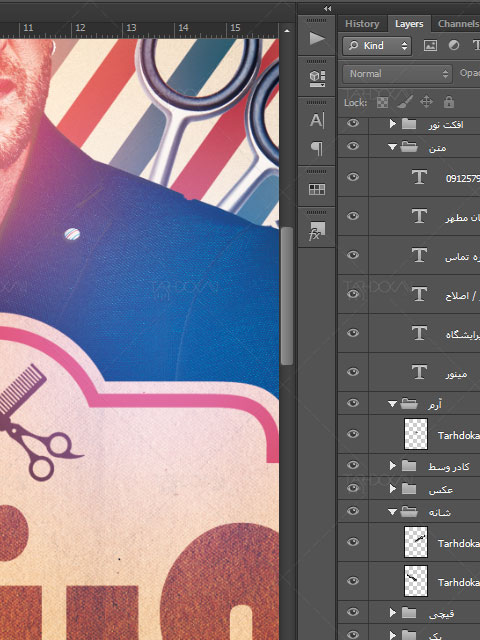Image resolution: width=480 pixels, height=640 pixels.
Task: Click folder icon of قیچی group
Action: (409, 613)
